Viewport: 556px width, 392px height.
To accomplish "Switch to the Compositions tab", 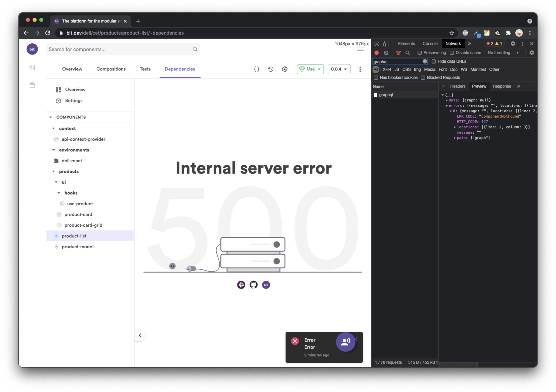I will click(111, 69).
